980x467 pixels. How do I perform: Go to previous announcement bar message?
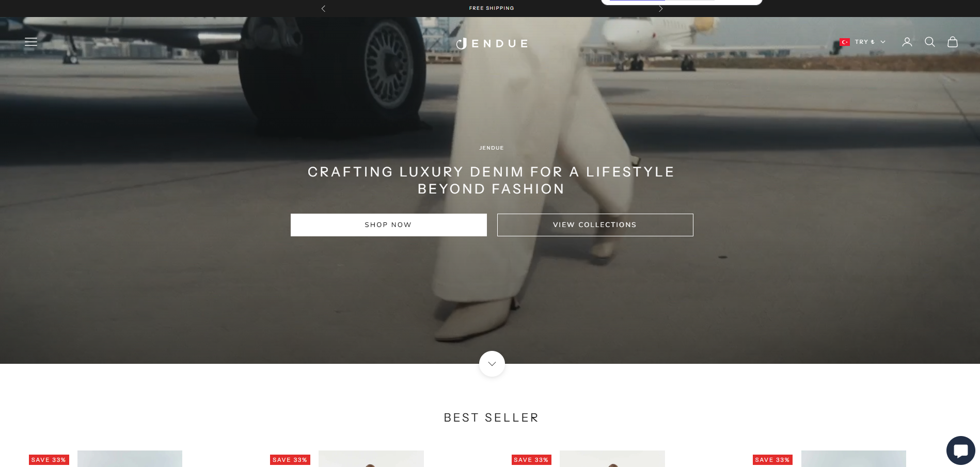[x=323, y=8]
